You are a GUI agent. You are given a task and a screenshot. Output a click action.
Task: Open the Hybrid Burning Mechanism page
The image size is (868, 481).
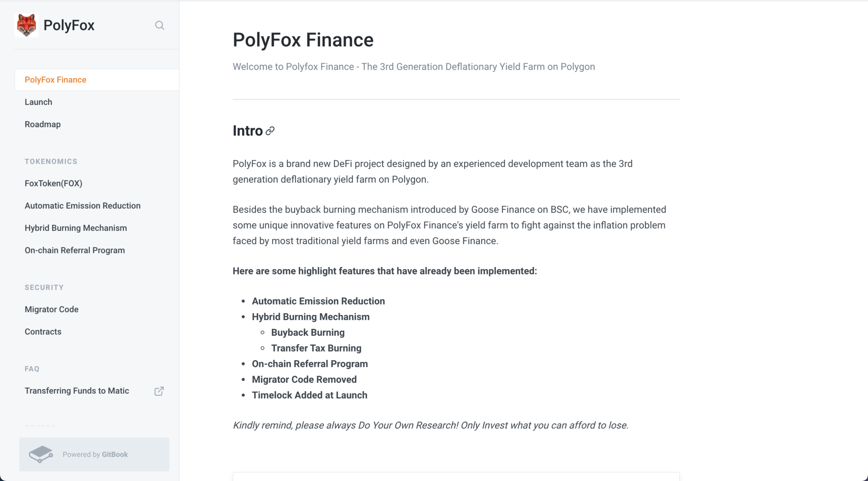76,228
